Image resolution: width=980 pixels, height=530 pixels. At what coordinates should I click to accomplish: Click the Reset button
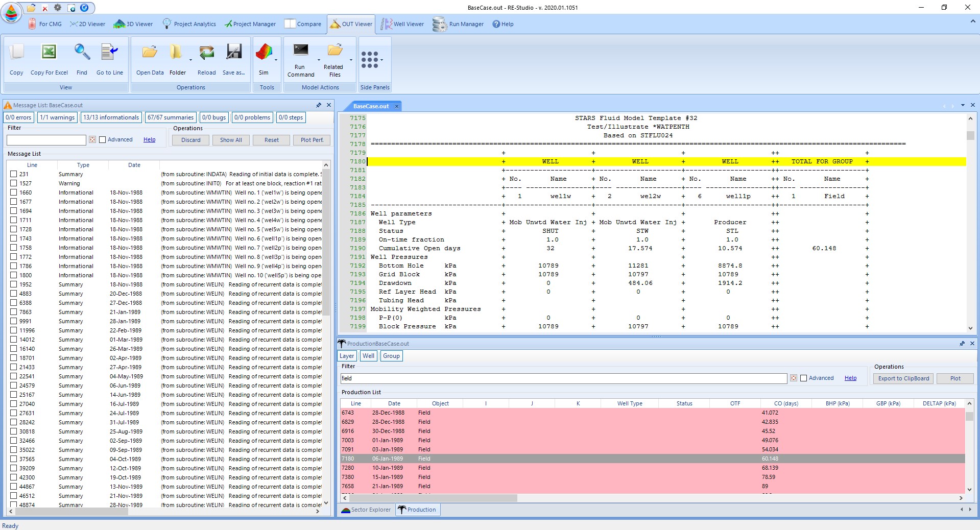coord(272,140)
